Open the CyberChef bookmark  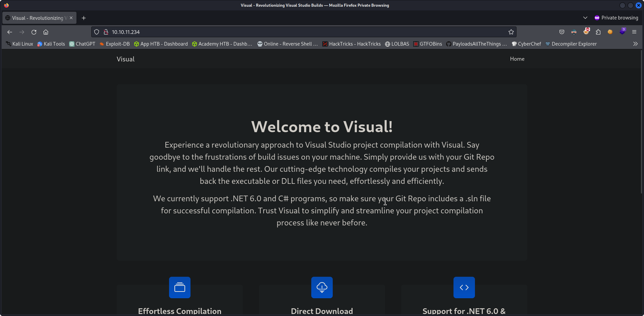pos(526,44)
